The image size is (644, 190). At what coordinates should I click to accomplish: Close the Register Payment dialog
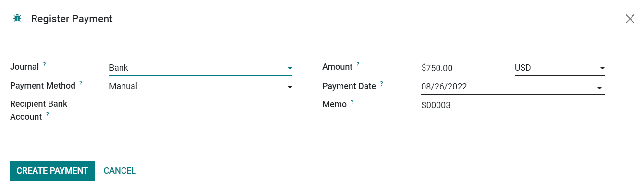[x=630, y=19]
